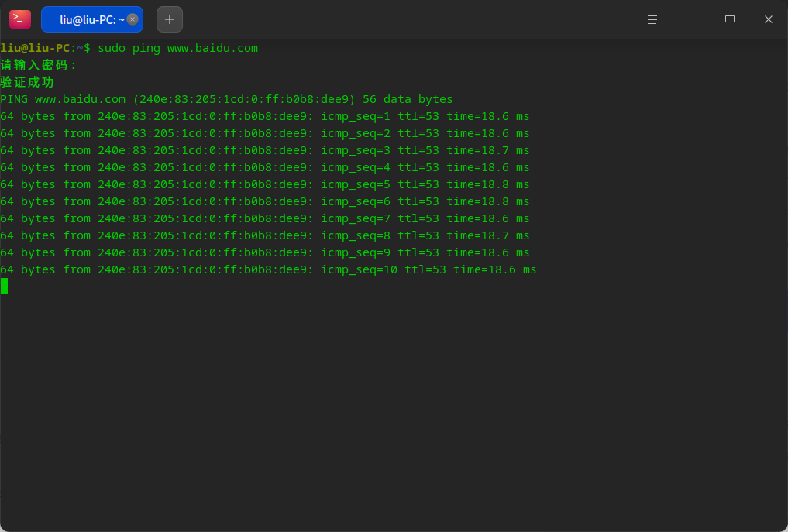The width and height of the screenshot is (788, 532).
Task: Click the icmp_seq=5 output line
Action: click(x=265, y=184)
